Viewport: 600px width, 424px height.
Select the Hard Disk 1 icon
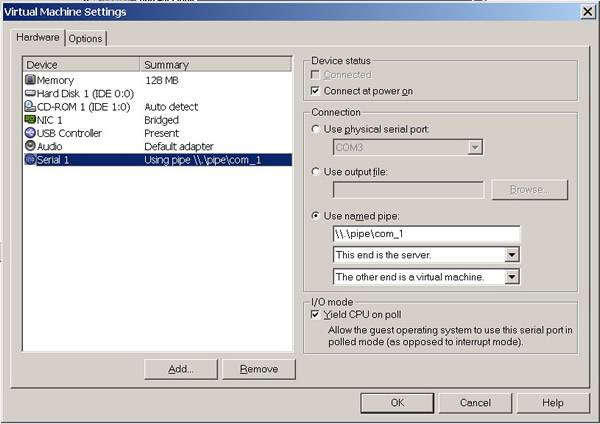[30, 93]
